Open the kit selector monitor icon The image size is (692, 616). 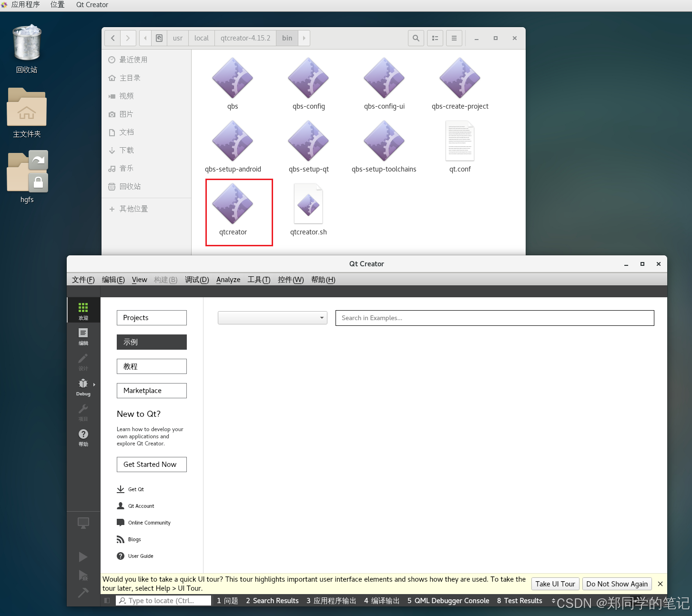(x=83, y=523)
